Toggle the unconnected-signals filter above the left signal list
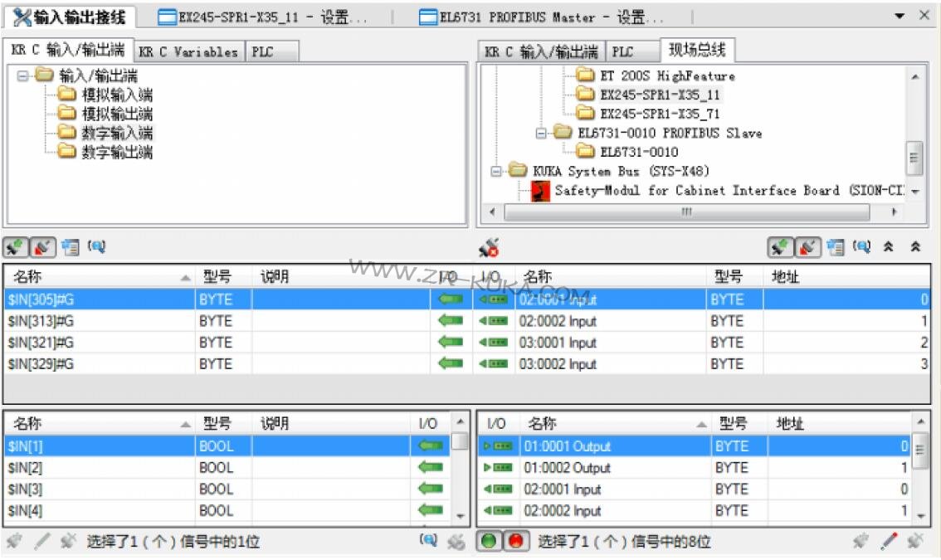941x560 pixels. pos(41,246)
